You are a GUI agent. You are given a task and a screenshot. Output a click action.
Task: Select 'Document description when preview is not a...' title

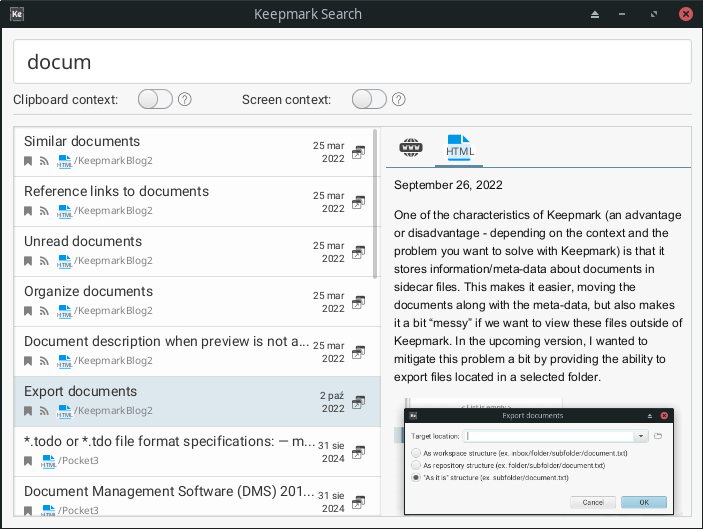pyautogui.click(x=167, y=341)
